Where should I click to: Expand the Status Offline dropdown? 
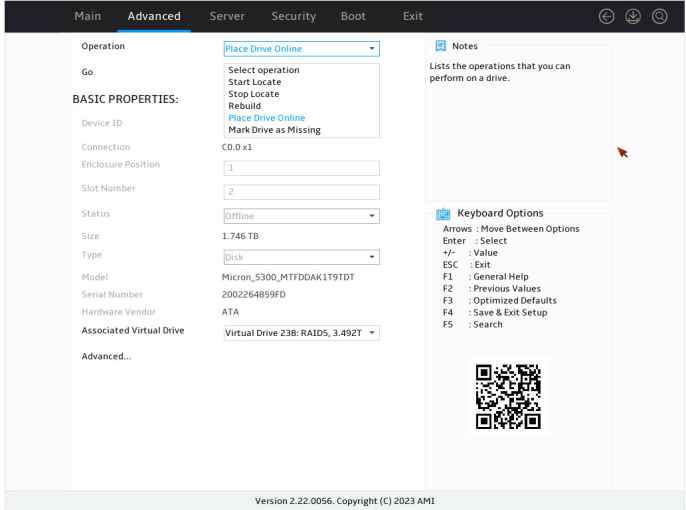tap(301, 216)
